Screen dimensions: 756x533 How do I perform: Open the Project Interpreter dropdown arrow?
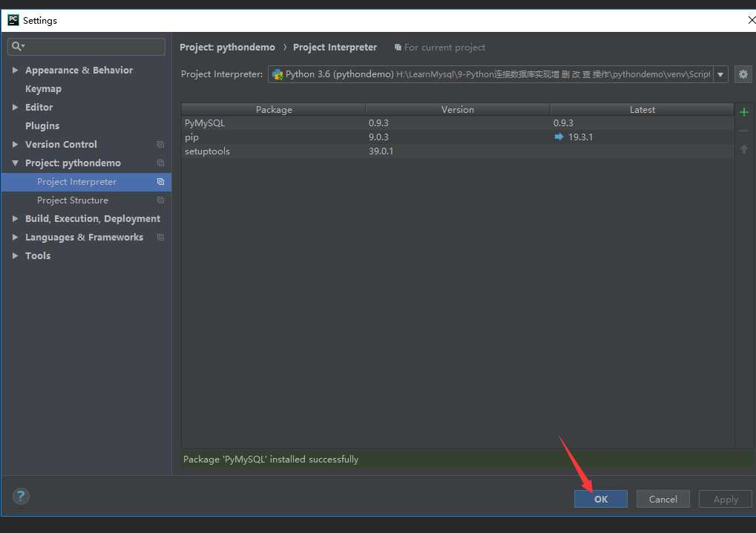click(x=720, y=74)
